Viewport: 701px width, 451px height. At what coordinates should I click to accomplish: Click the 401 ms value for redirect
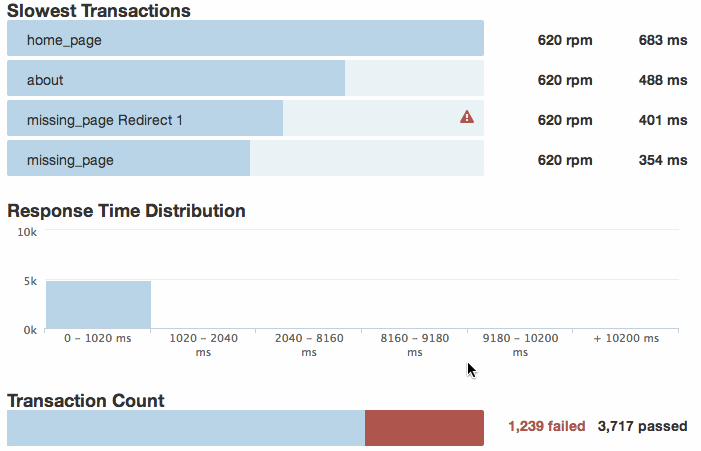663,120
